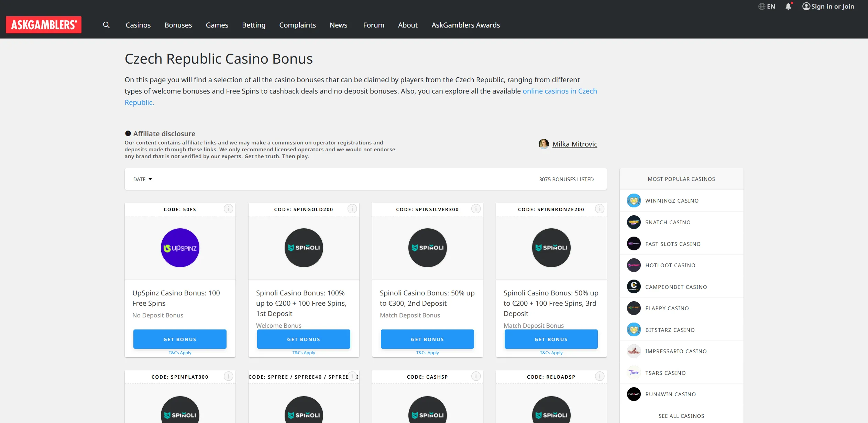Click the info icon on 50FS bonus card
868x423 pixels.
[x=228, y=209]
